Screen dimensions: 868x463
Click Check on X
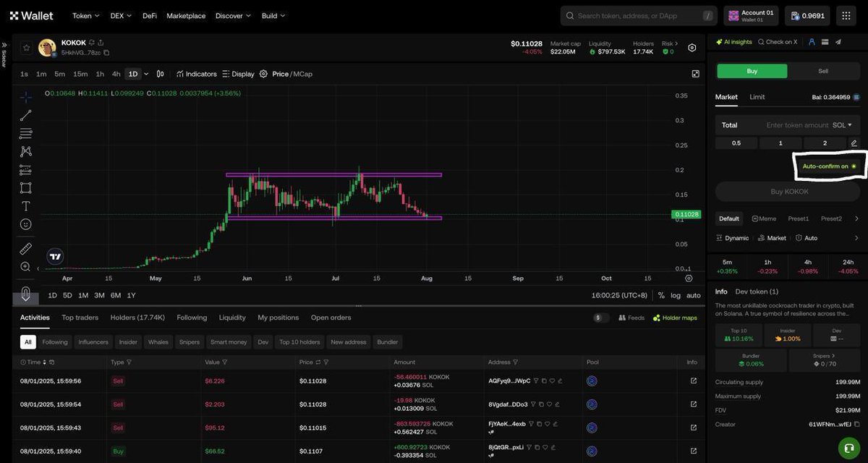tap(778, 42)
